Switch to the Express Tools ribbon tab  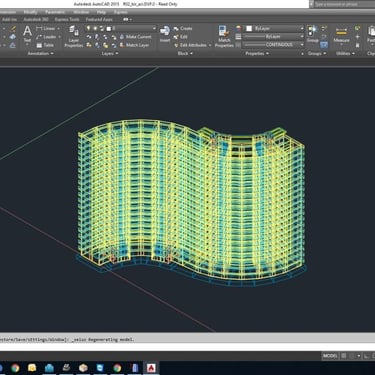67,20
